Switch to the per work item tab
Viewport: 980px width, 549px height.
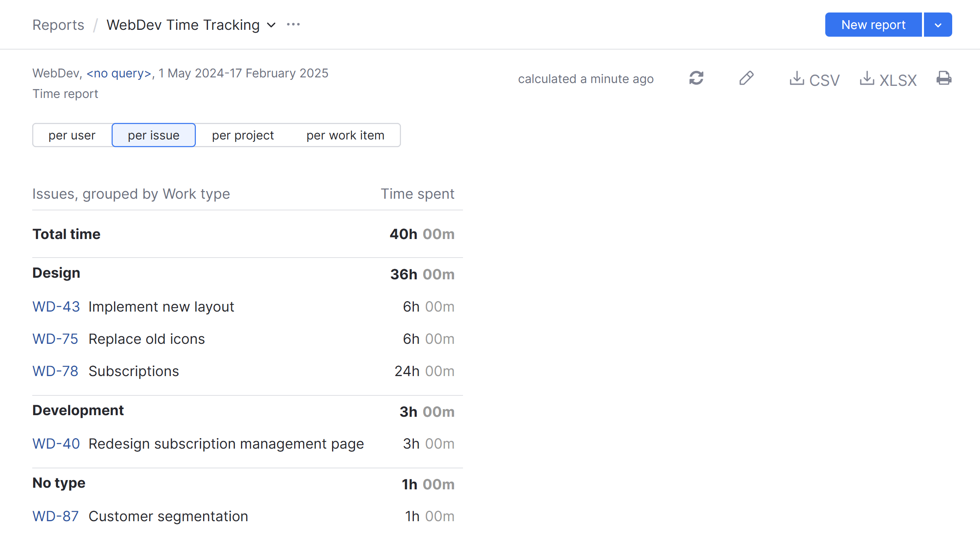345,135
